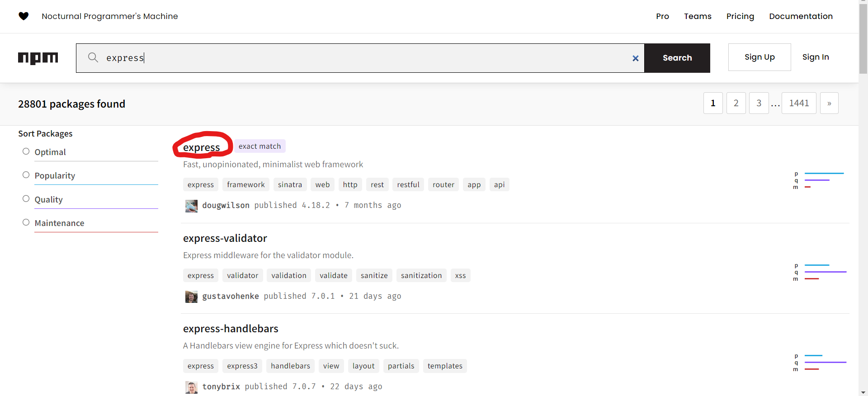Click the app keyword tag
The height and width of the screenshot is (396, 868).
click(474, 184)
